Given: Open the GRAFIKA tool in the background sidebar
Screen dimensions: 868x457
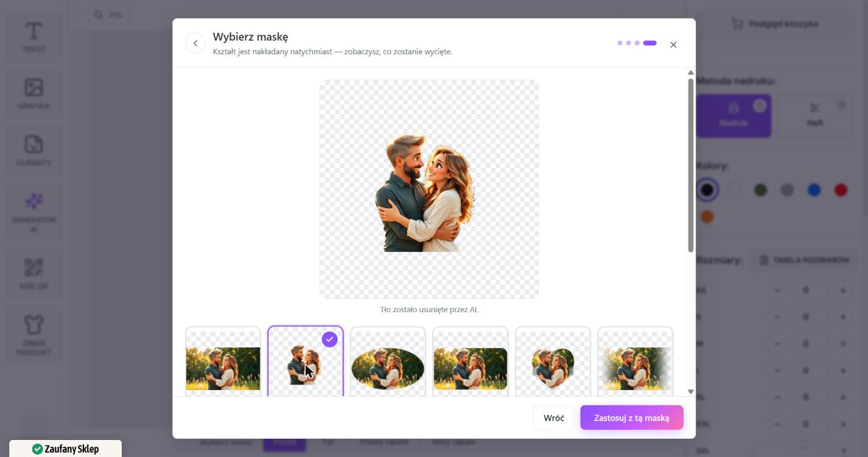Looking at the screenshot, I should [x=34, y=94].
